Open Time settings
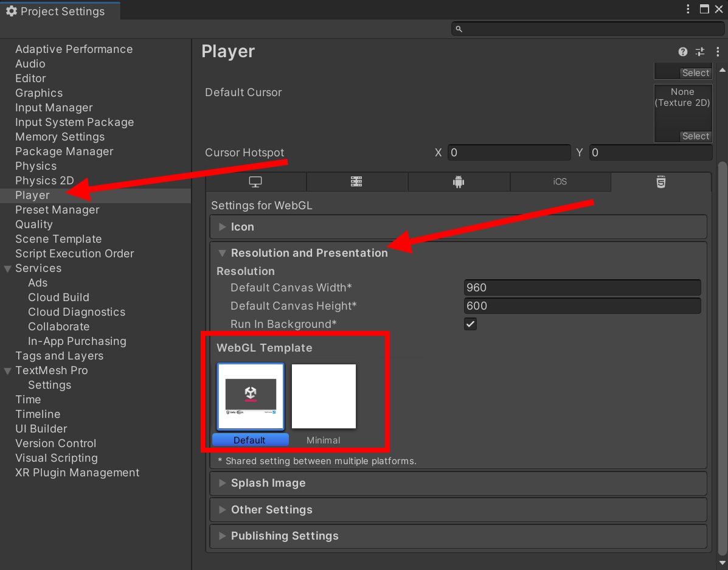 coord(28,400)
